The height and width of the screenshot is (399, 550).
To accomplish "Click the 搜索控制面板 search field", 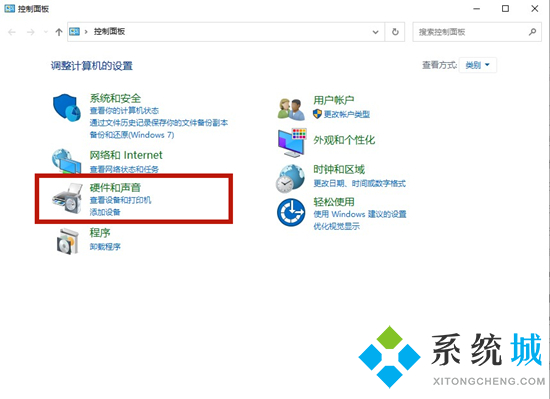I will 477,32.
